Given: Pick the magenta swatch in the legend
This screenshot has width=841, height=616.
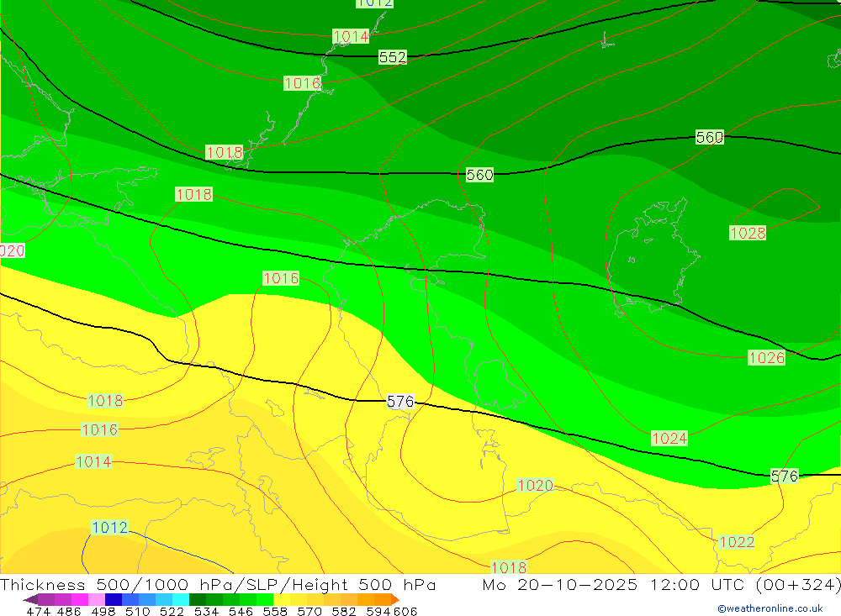Looking at the screenshot, I should pyautogui.click(x=80, y=599).
